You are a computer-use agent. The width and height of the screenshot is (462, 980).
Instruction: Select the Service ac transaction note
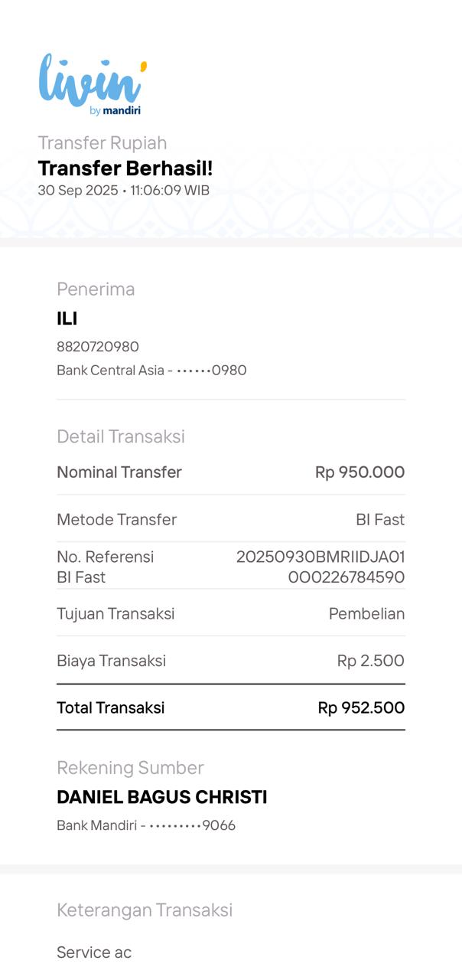point(94,953)
